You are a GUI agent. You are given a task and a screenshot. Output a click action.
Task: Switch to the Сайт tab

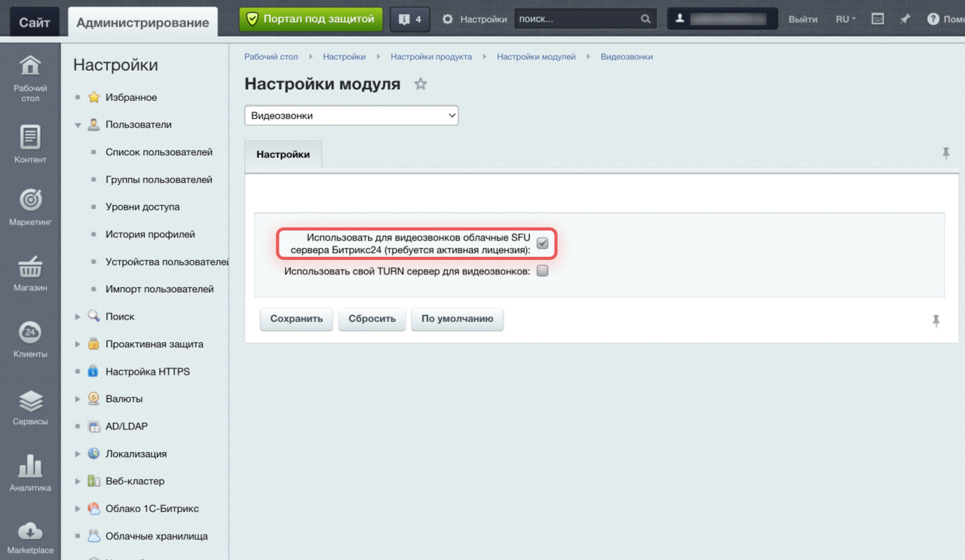pos(35,23)
